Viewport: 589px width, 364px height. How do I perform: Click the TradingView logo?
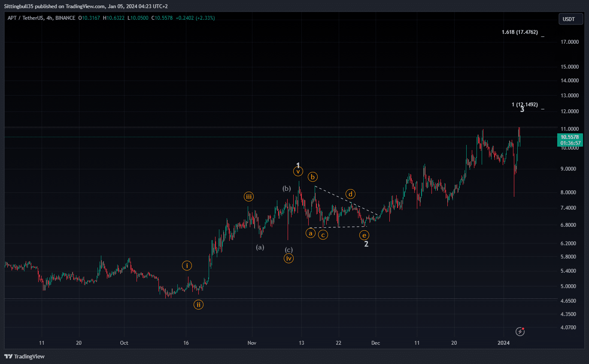(24, 356)
